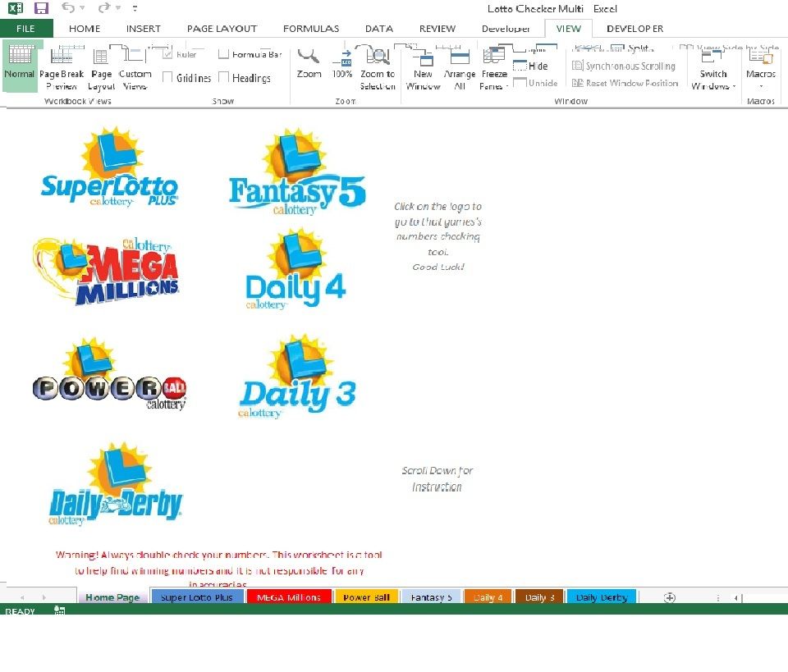Click the Daily 3 logo

(x=297, y=376)
